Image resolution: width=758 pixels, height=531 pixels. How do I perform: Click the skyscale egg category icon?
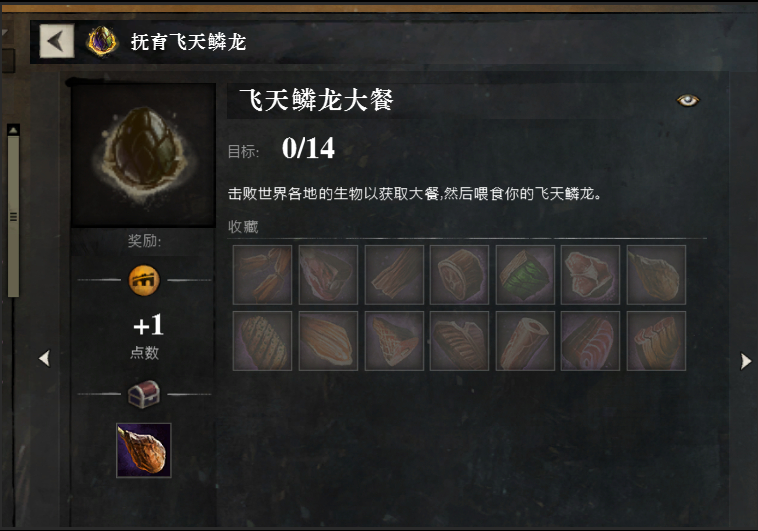[x=102, y=42]
